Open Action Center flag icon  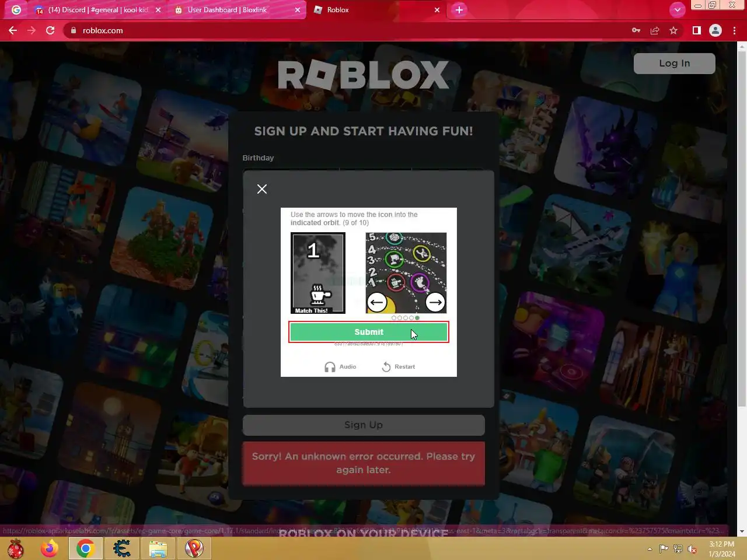pyautogui.click(x=664, y=549)
